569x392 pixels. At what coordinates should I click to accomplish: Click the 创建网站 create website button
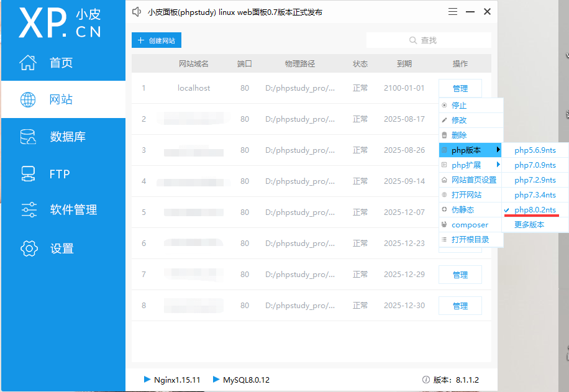coord(157,40)
